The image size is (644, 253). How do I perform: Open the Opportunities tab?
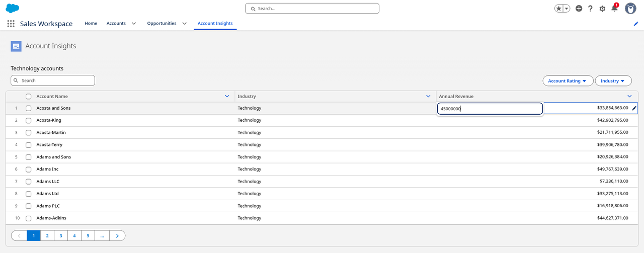click(x=162, y=24)
